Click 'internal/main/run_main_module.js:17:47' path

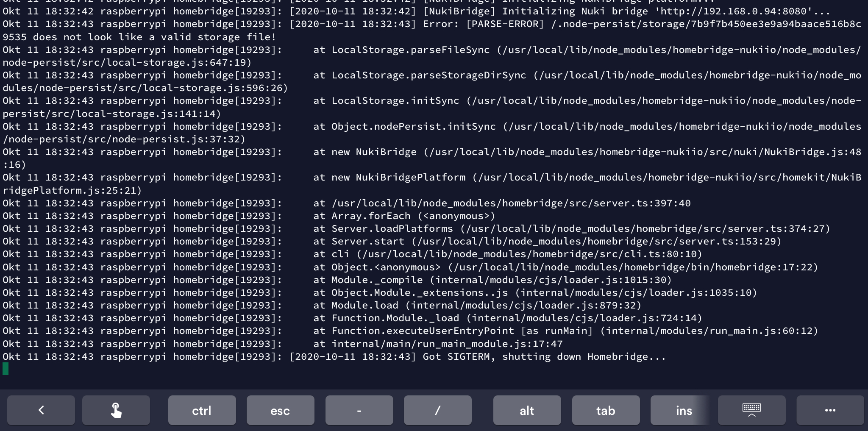[x=447, y=344]
